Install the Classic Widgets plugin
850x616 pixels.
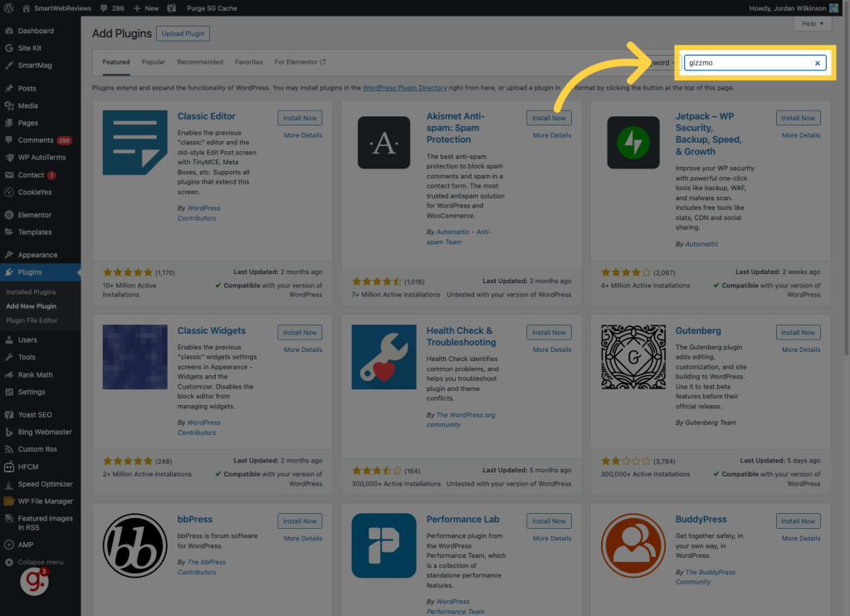pyautogui.click(x=300, y=332)
